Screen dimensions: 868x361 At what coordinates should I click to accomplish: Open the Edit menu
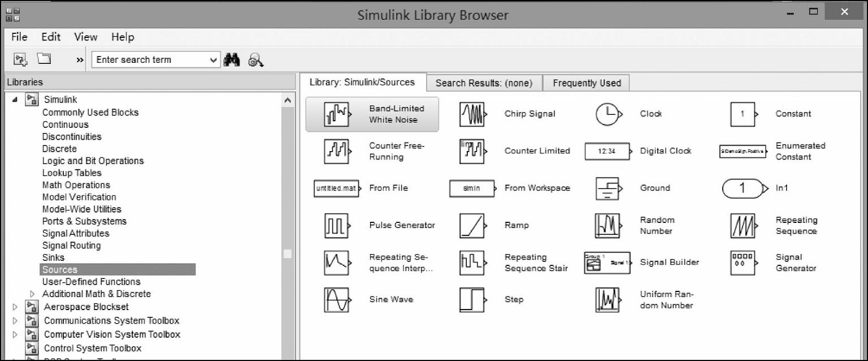click(x=51, y=37)
